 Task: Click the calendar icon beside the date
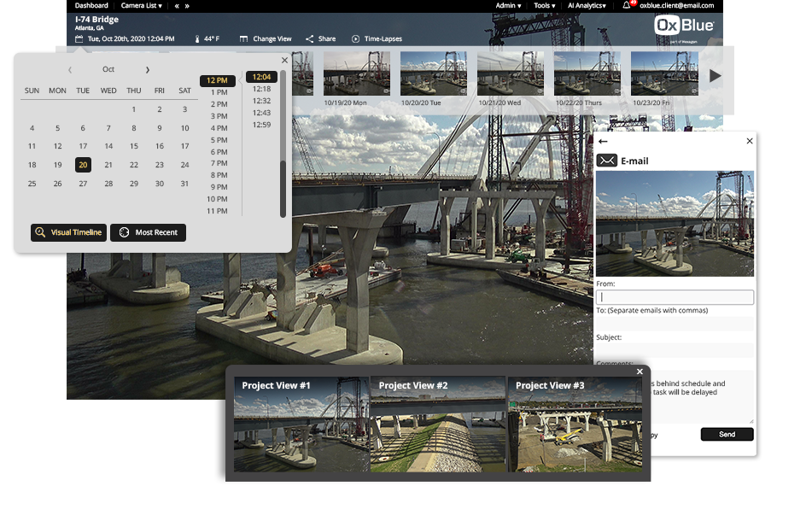pos(79,38)
